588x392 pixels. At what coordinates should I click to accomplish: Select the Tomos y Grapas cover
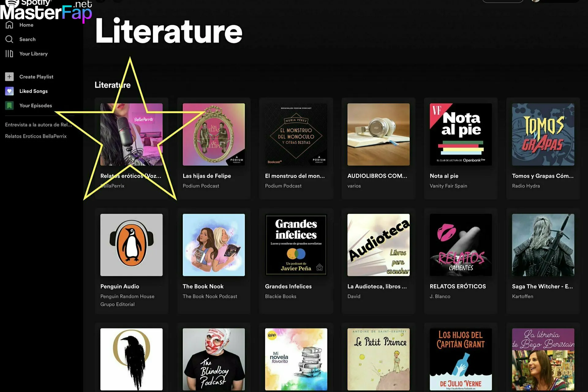point(543,134)
